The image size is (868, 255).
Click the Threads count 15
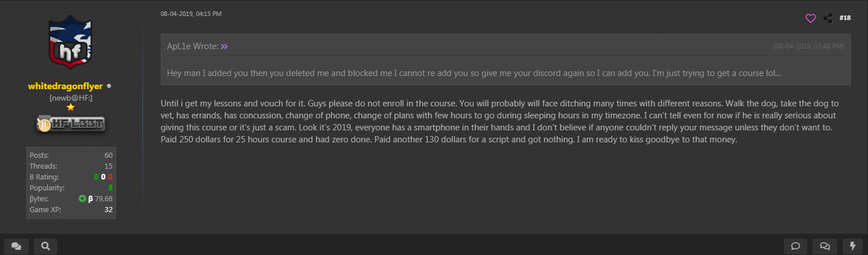click(108, 166)
